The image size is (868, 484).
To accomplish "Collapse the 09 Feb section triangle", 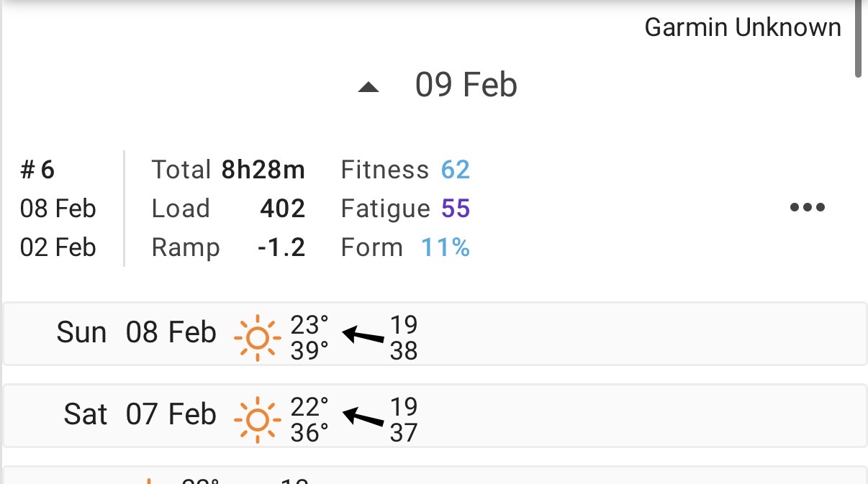I will coord(369,87).
